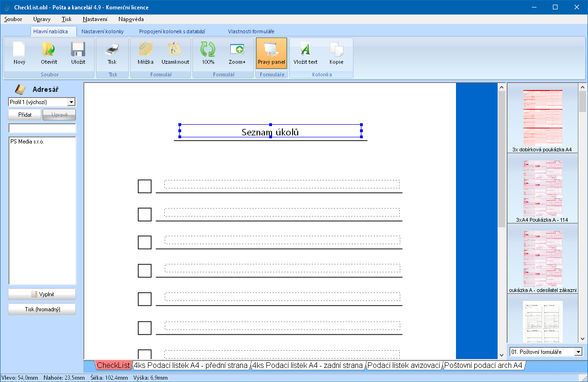Image resolution: width=588 pixels, height=382 pixels.
Task: Lock the form with Uzamknout icon
Action: pyautogui.click(x=175, y=50)
